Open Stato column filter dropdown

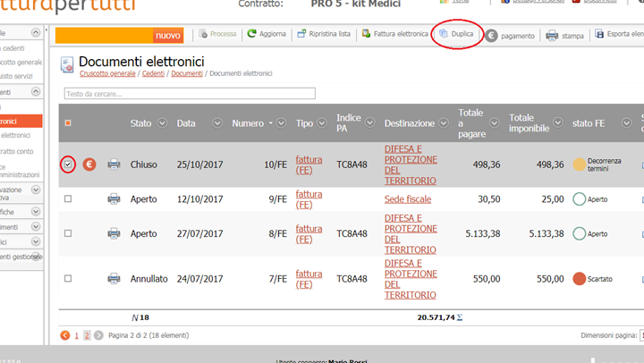[162, 122]
